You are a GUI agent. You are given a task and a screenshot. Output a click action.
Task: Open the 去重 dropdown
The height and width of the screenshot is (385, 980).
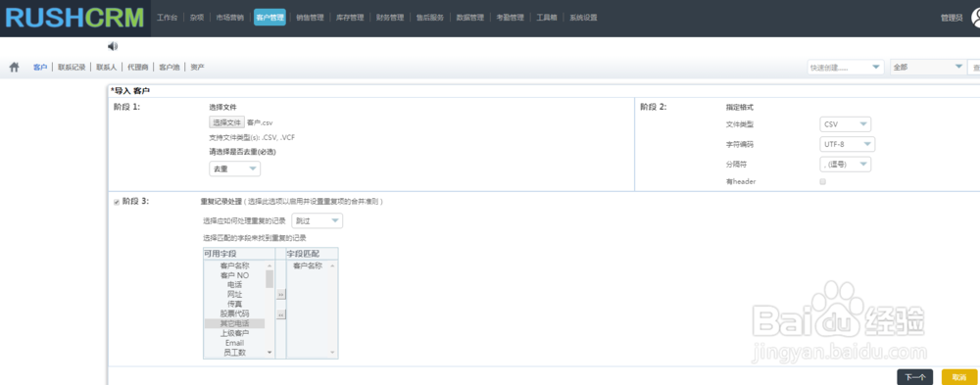click(x=234, y=168)
